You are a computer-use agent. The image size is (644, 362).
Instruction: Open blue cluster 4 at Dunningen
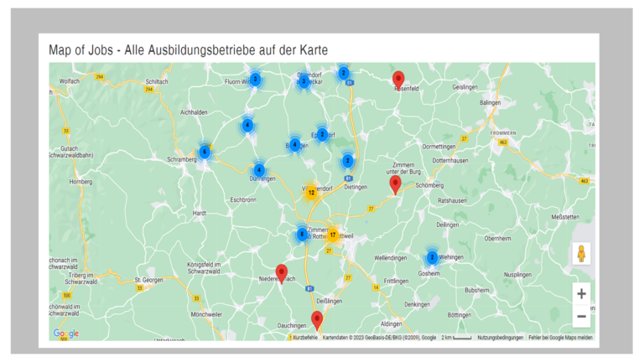click(x=259, y=170)
